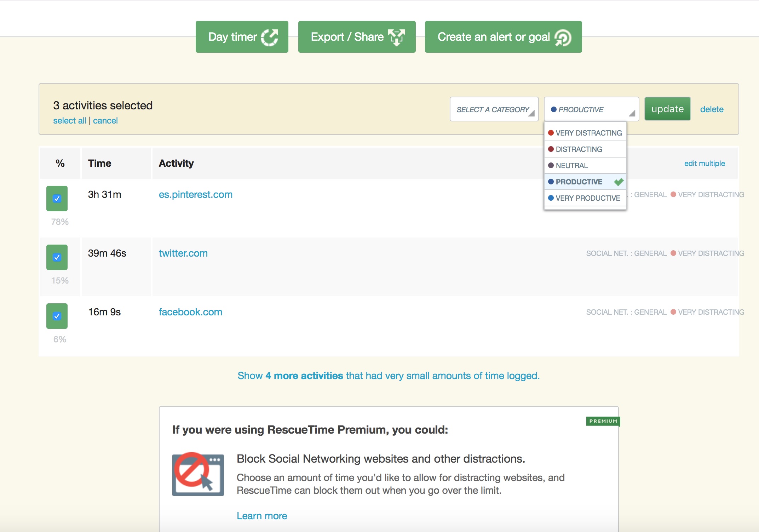This screenshot has height=532, width=759.
Task: Click the 78% percentage value
Action: [x=60, y=222]
